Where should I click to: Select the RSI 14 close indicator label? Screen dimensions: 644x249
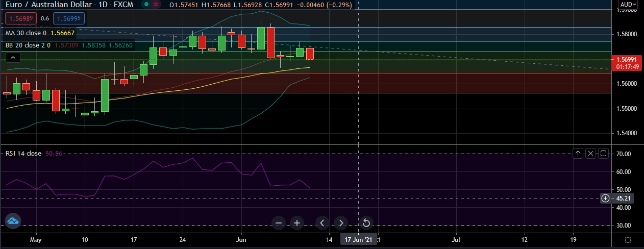(x=23, y=153)
